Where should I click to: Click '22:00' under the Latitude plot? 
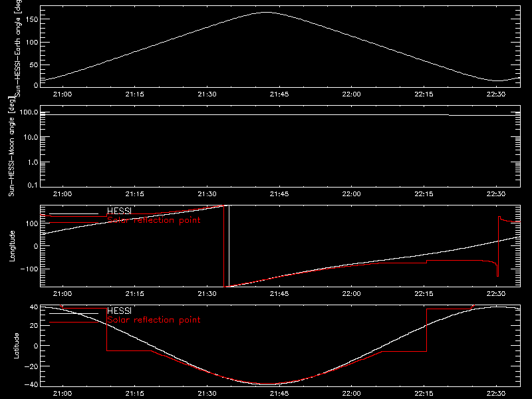pyautogui.click(x=352, y=394)
